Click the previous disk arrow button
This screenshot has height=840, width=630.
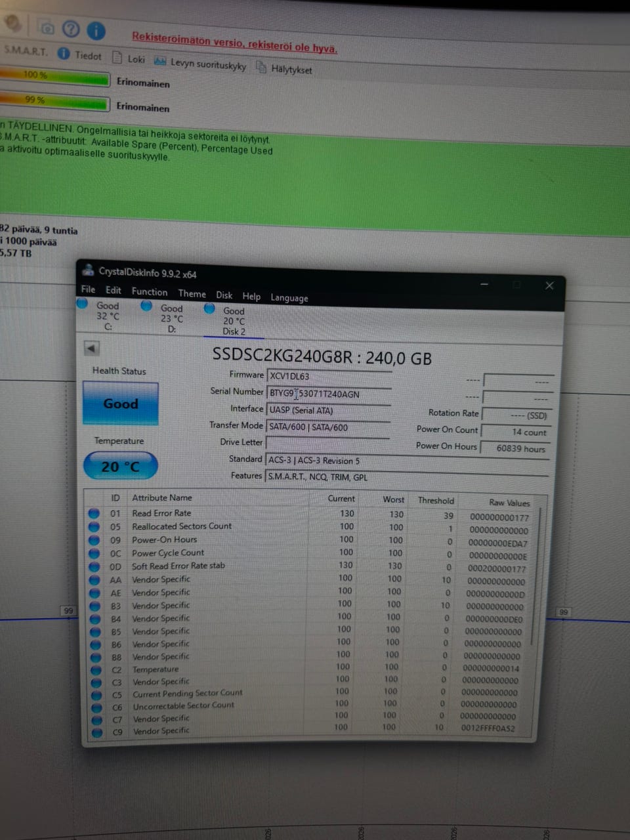[x=92, y=348]
